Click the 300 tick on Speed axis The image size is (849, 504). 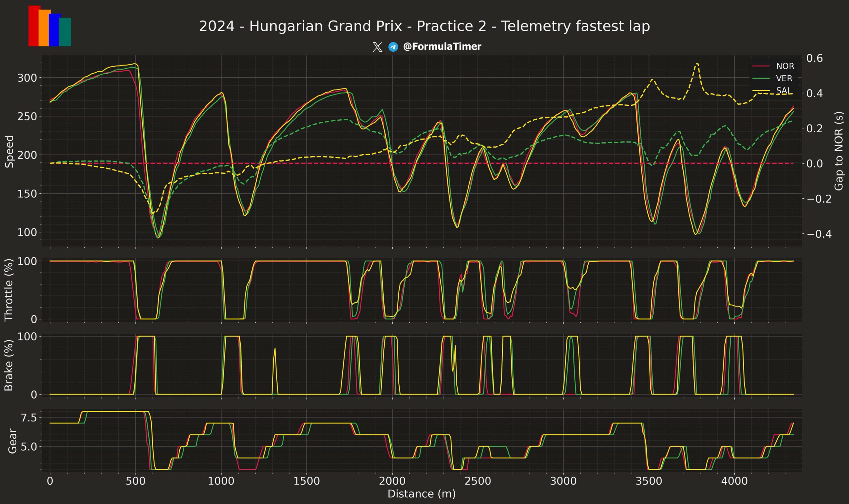[27, 78]
